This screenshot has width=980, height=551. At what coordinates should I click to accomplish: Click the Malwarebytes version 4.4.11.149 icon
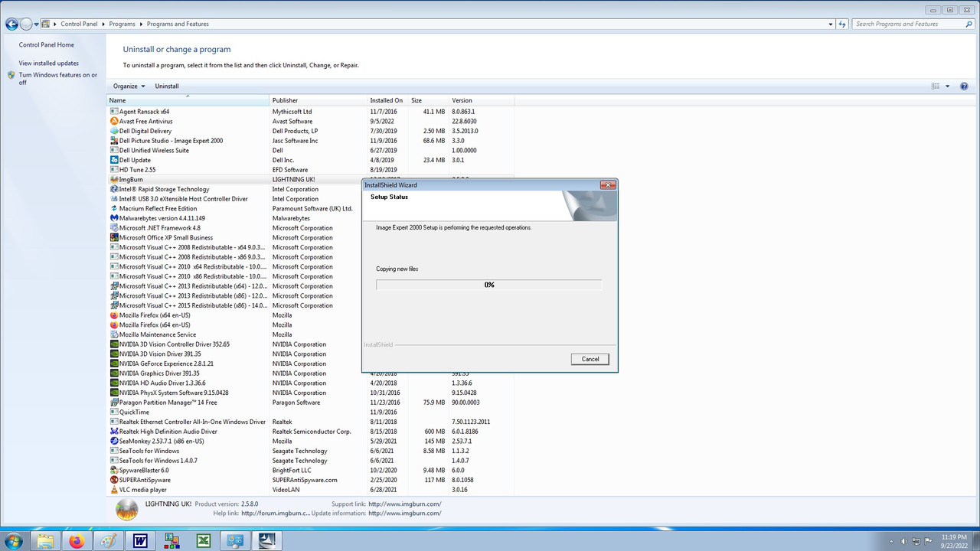114,218
